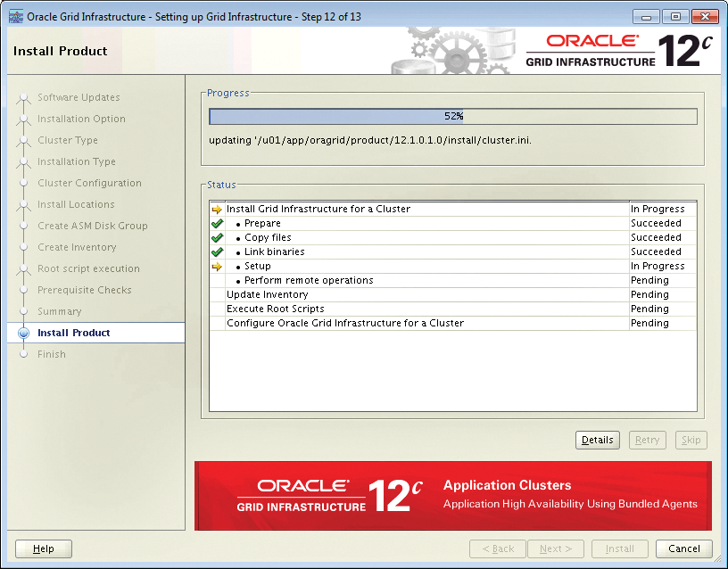Open Help for this installer step
The width and height of the screenshot is (728, 569).
pyautogui.click(x=43, y=548)
